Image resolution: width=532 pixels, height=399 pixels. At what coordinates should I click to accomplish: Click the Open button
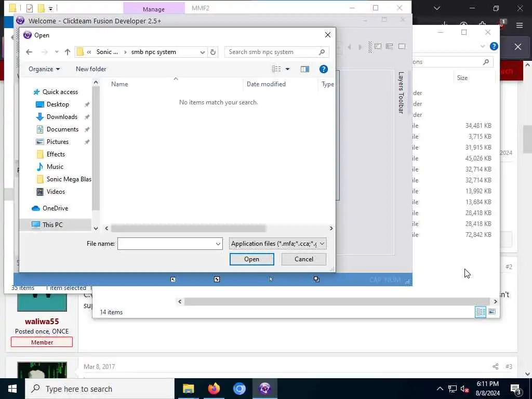click(x=252, y=259)
